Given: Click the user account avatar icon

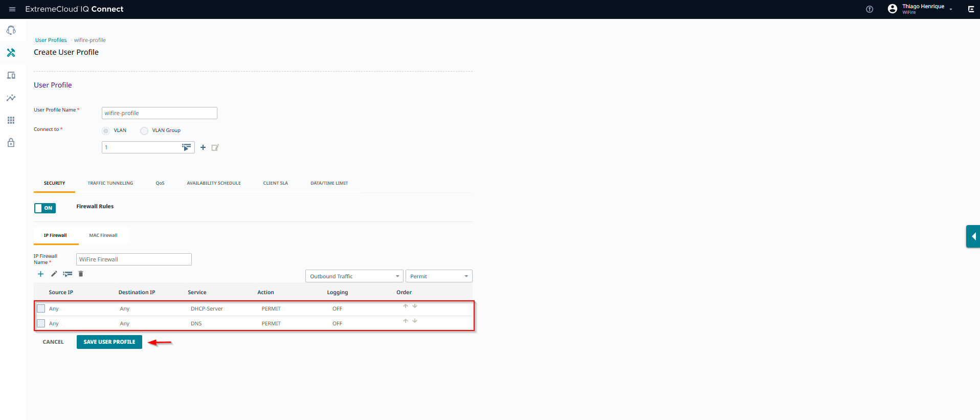Looking at the screenshot, I should 893,9.
